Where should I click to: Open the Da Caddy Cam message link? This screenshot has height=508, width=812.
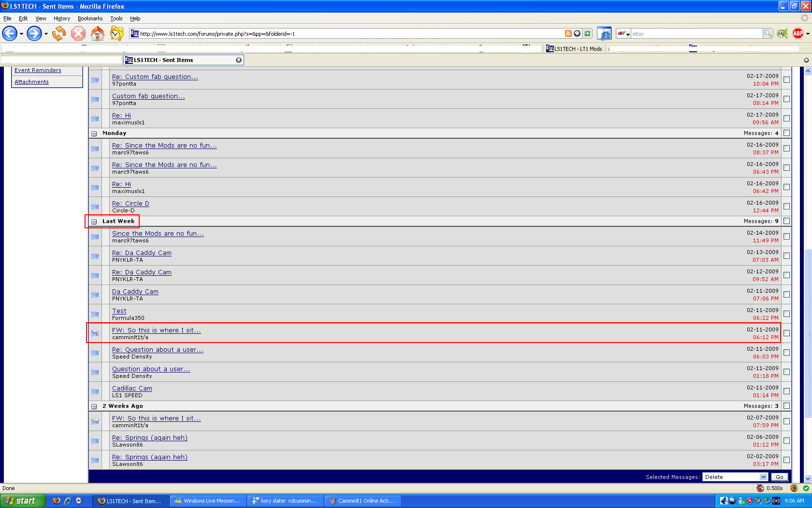(135, 292)
